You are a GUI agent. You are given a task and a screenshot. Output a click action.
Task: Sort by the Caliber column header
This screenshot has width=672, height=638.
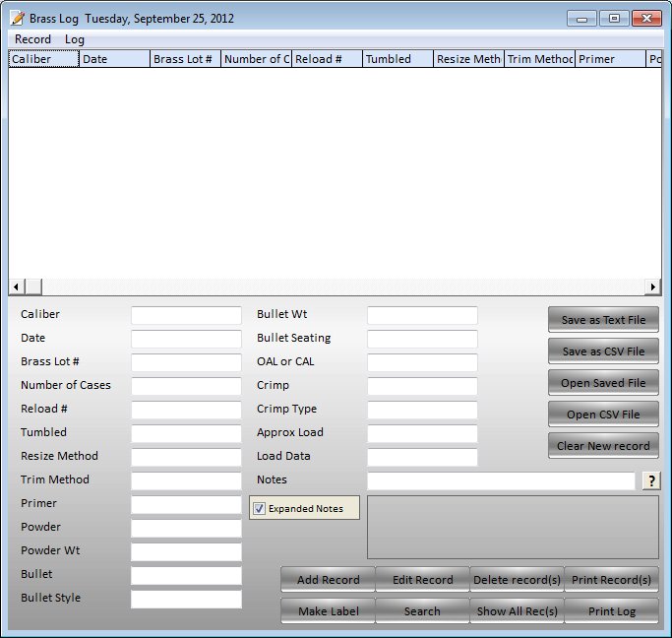pos(43,59)
